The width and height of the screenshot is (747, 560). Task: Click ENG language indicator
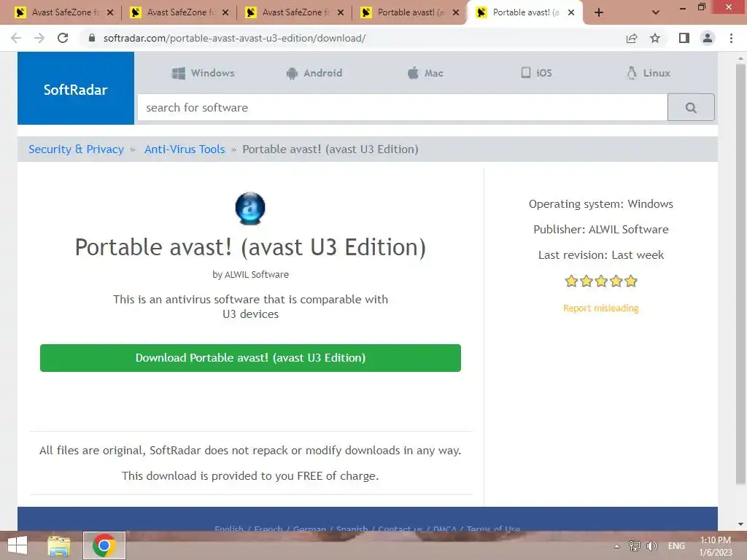click(676, 545)
